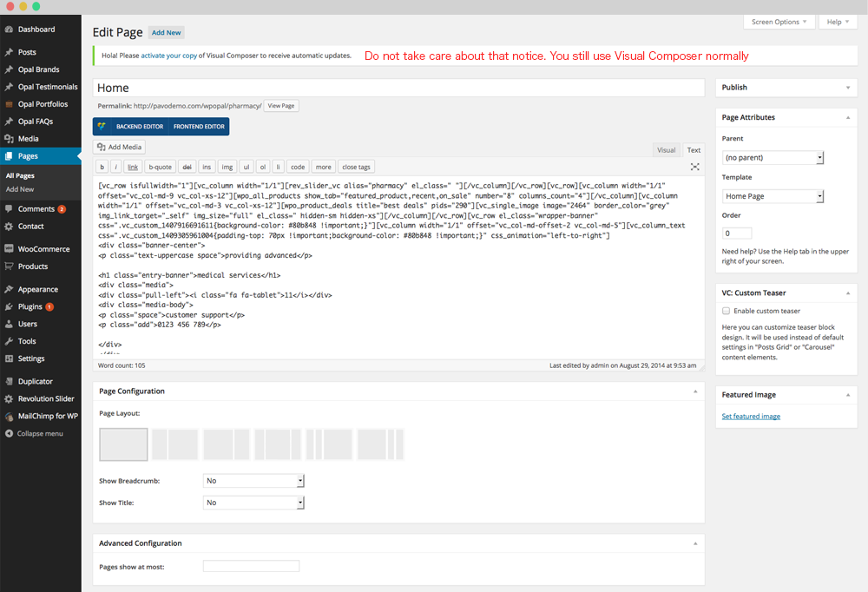This screenshot has width=868, height=592.
Task: Click the Add Media button
Action: [120, 148]
